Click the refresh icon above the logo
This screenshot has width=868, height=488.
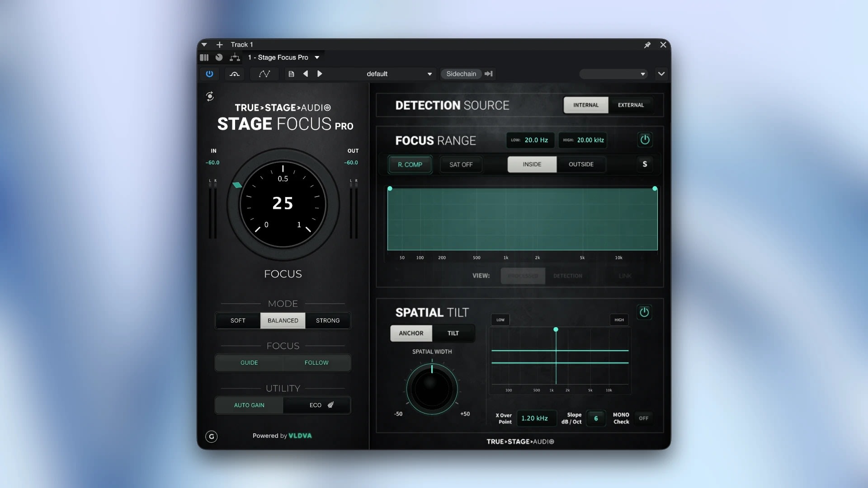(210, 96)
